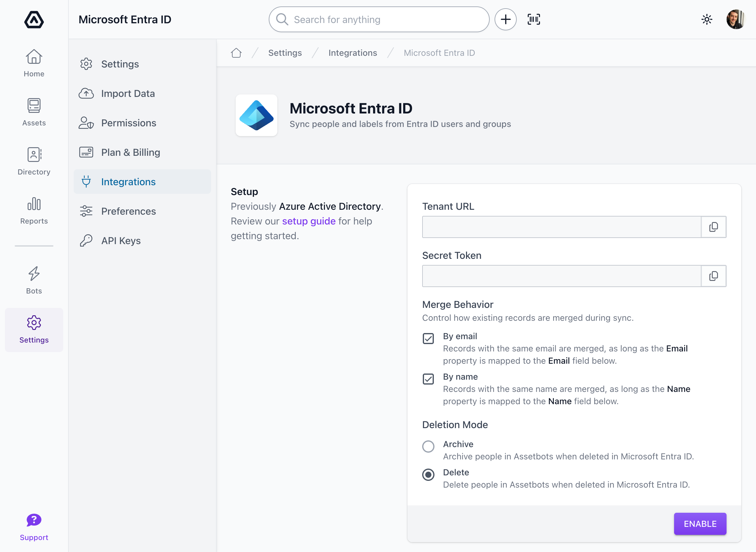Toggle the By email merge checkbox
The width and height of the screenshot is (756, 552).
tap(428, 338)
